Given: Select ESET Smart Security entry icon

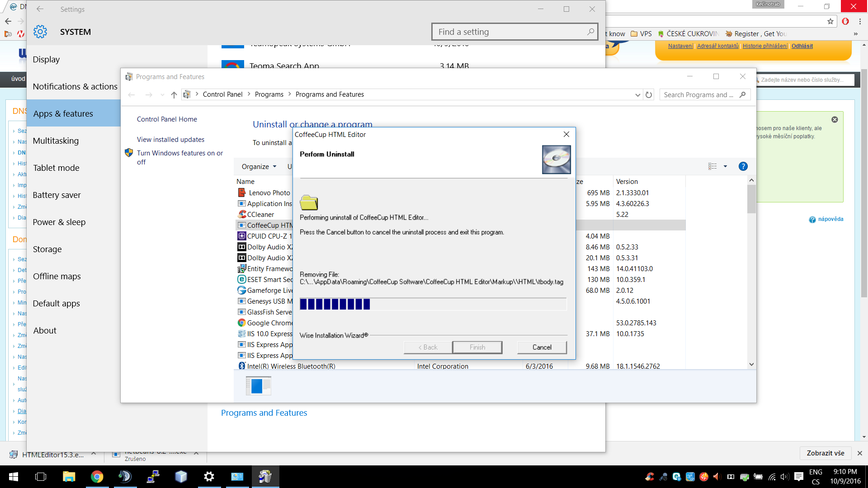Looking at the screenshot, I should [x=242, y=279].
